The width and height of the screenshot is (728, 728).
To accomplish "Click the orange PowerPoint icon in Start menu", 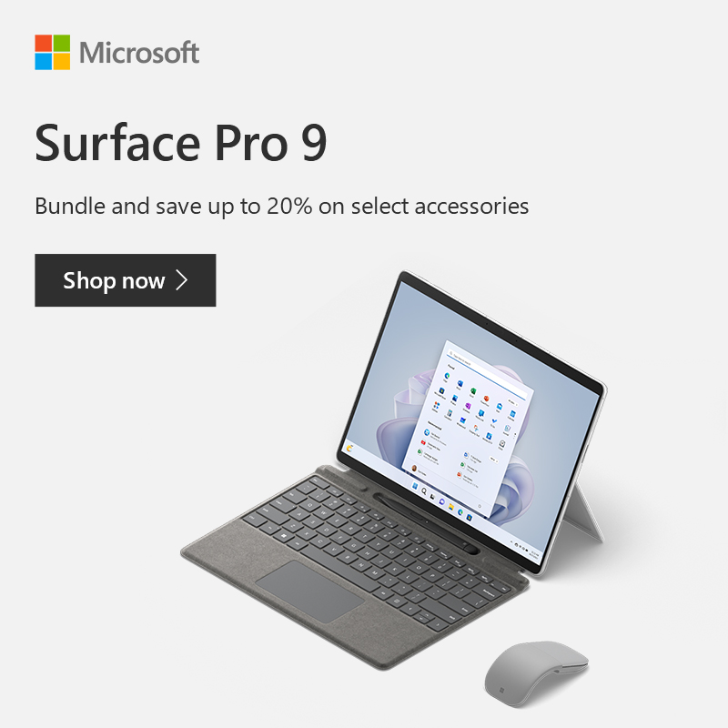I will pyautogui.click(x=486, y=399).
